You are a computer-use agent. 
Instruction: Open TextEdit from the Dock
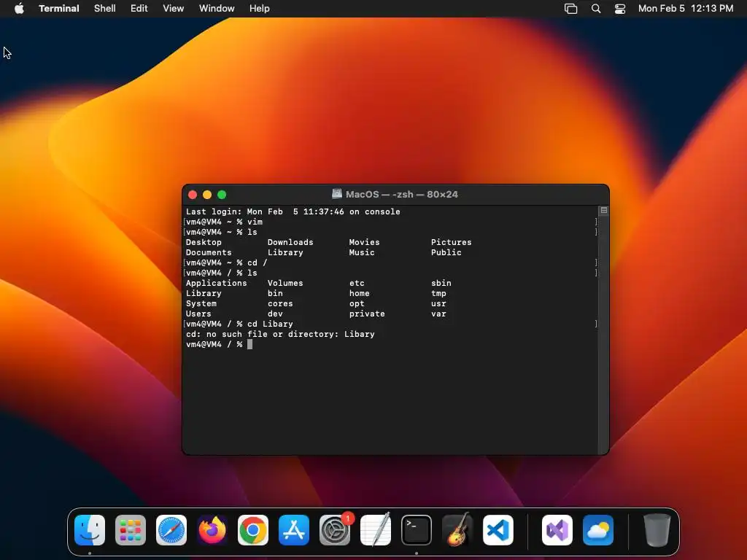(376, 530)
